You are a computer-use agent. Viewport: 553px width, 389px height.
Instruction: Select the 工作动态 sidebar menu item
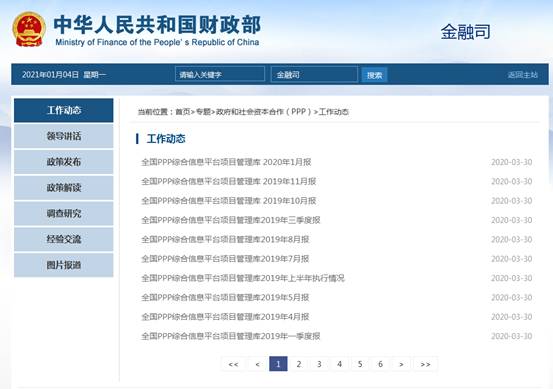[x=64, y=110]
